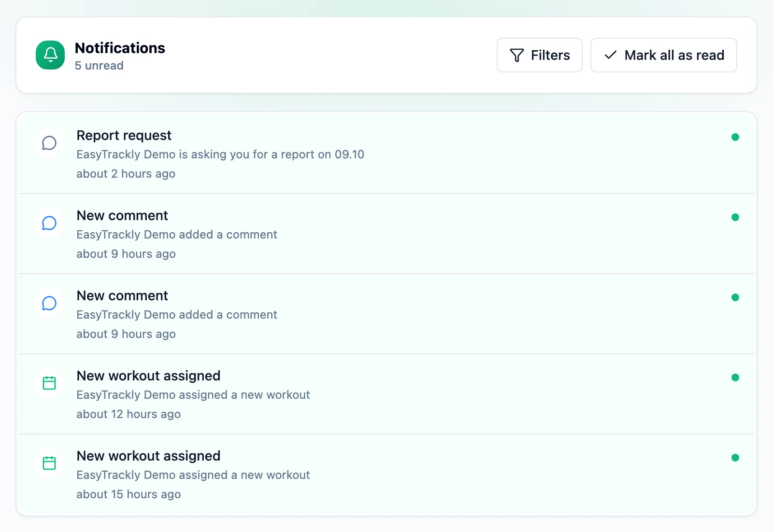Open the Filters button

pyautogui.click(x=540, y=55)
